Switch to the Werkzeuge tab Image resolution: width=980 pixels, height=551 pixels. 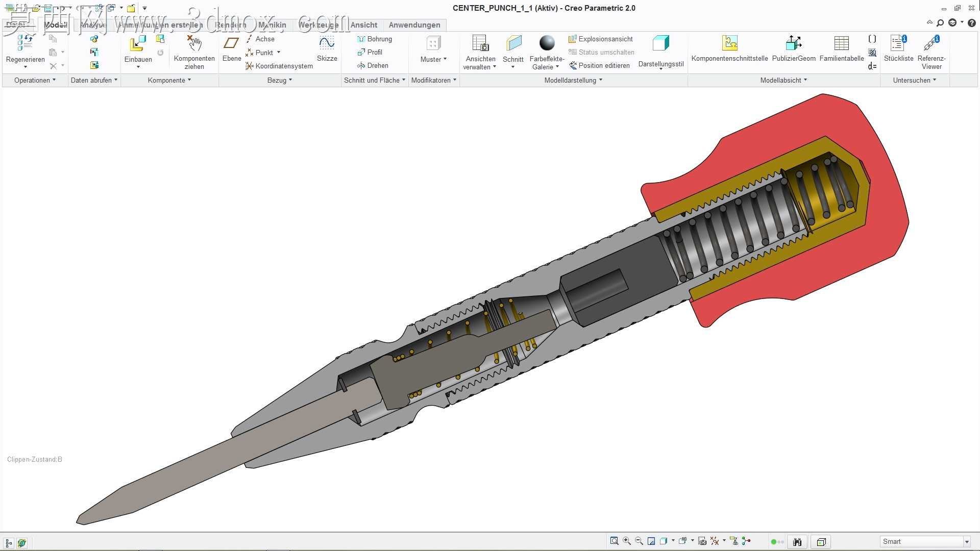(318, 25)
